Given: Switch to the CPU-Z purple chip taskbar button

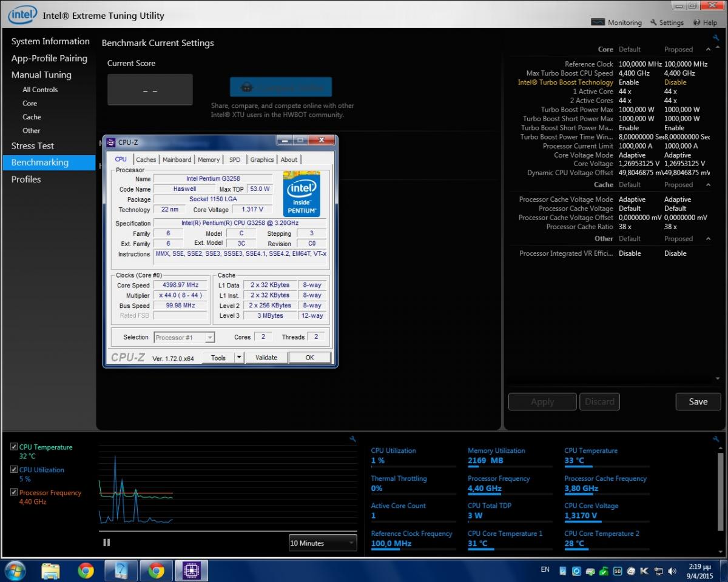Looking at the screenshot, I should [191, 570].
